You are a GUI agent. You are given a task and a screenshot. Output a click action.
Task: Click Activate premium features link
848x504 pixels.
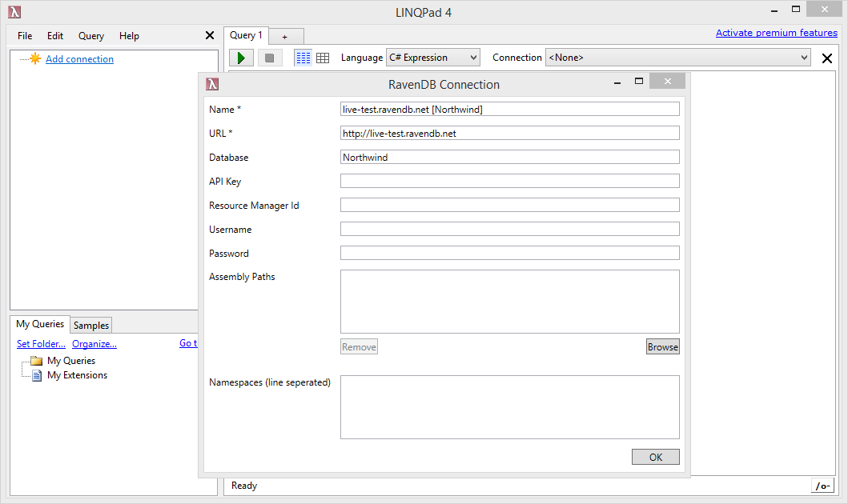click(x=777, y=33)
